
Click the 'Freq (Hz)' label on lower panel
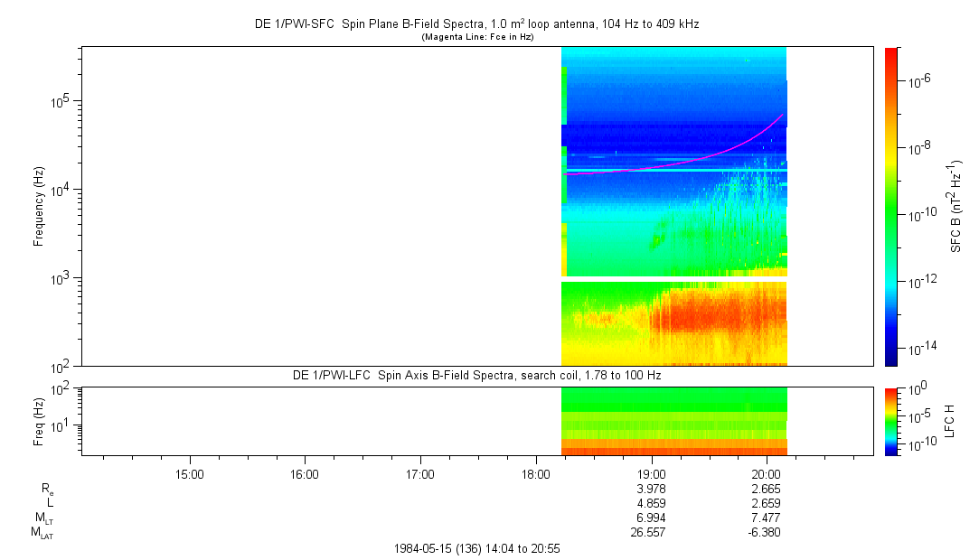coord(39,421)
